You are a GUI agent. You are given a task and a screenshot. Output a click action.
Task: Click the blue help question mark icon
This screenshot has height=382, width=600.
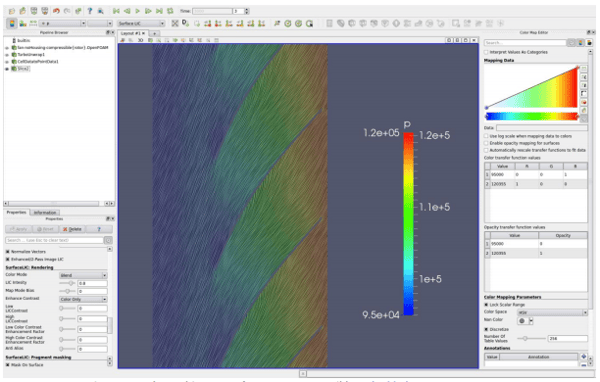tap(90, 11)
